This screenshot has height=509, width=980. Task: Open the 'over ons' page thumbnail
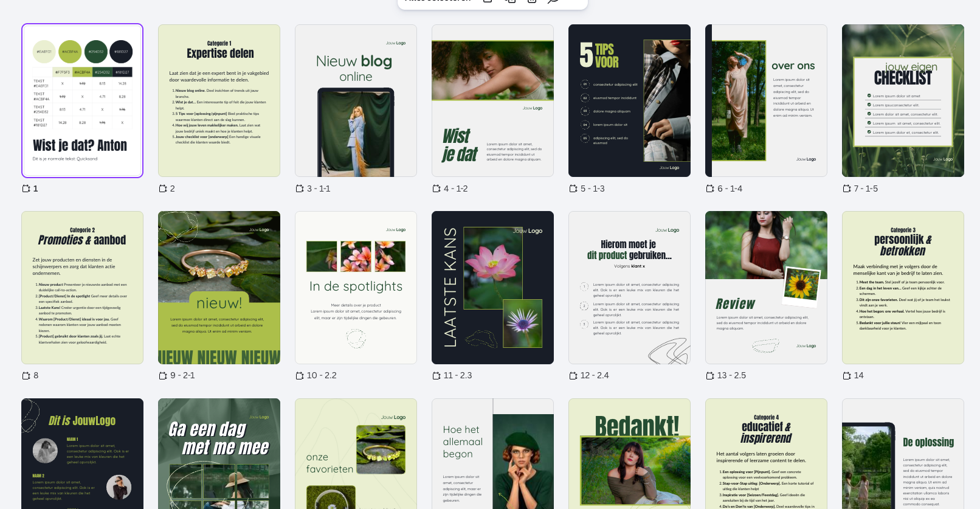click(766, 101)
